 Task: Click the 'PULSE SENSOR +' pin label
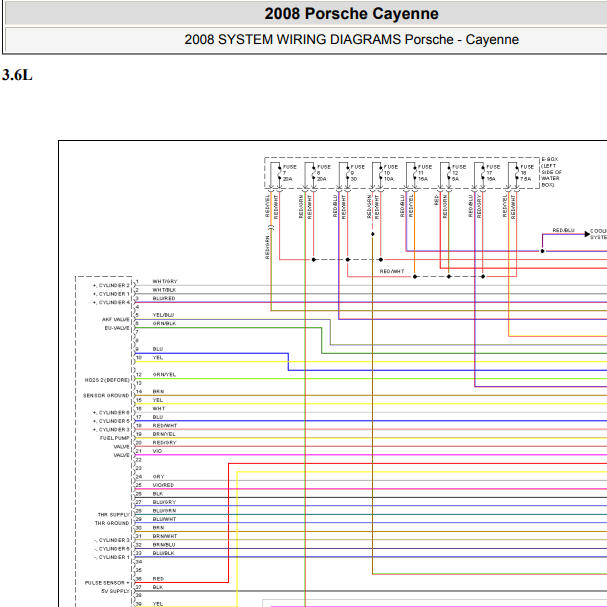pos(107,583)
